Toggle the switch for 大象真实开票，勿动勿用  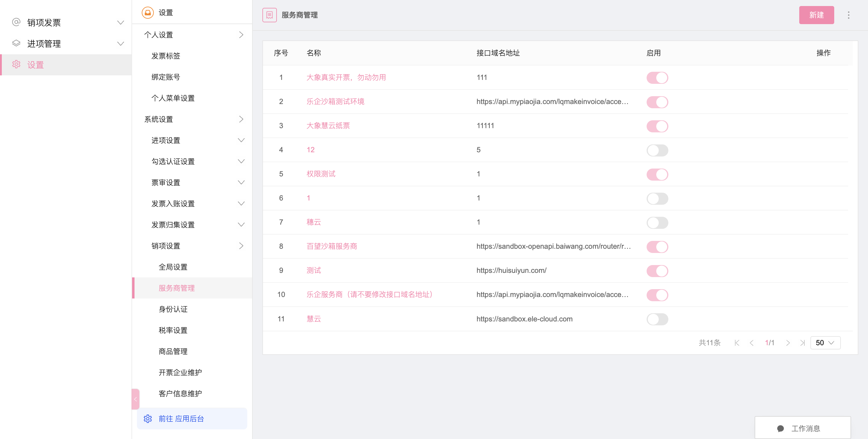point(657,77)
